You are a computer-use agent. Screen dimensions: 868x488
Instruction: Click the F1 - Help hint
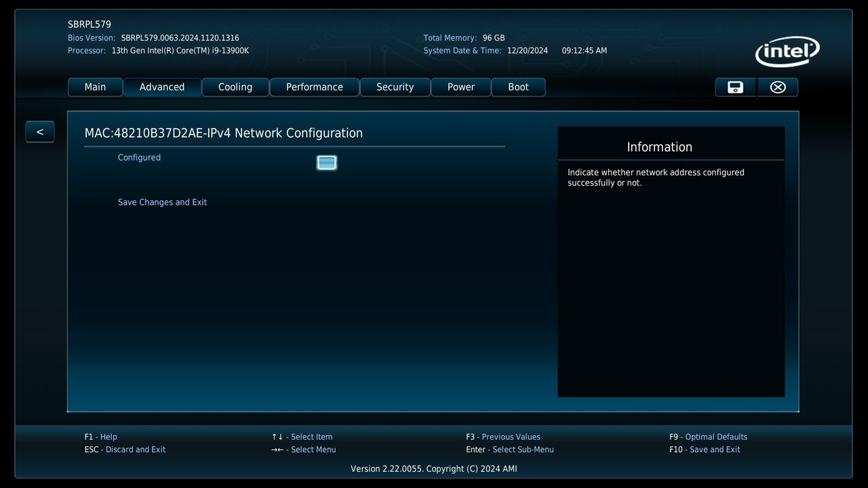point(100,437)
